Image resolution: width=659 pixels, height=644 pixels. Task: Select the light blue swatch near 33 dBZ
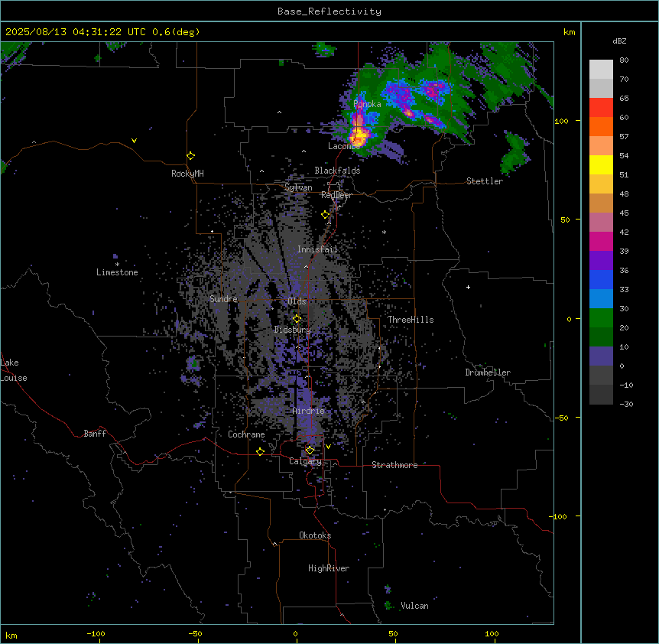tap(601, 299)
